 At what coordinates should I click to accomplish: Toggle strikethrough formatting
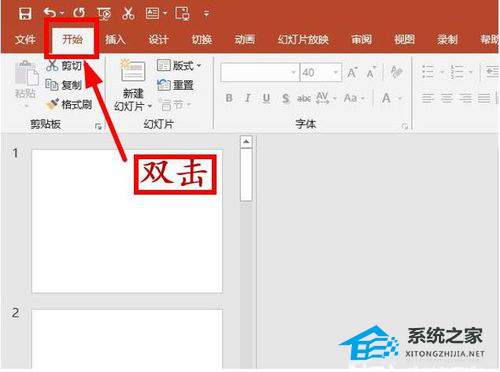[x=304, y=98]
